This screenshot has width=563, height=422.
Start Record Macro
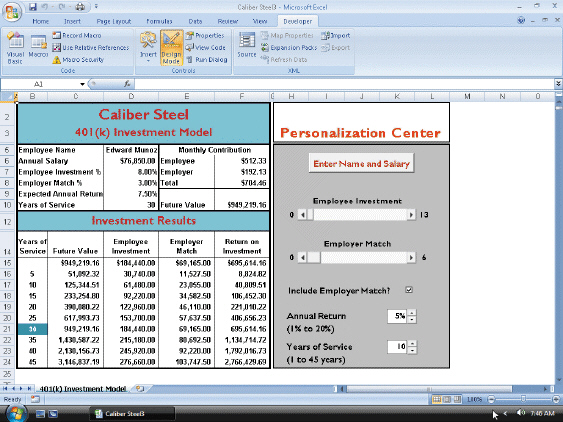click(77, 35)
